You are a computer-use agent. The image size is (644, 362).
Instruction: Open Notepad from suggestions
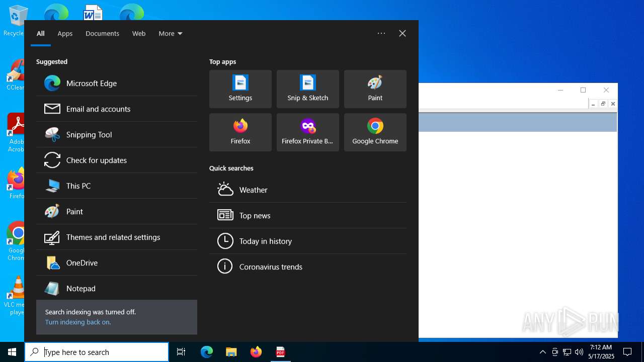117,289
